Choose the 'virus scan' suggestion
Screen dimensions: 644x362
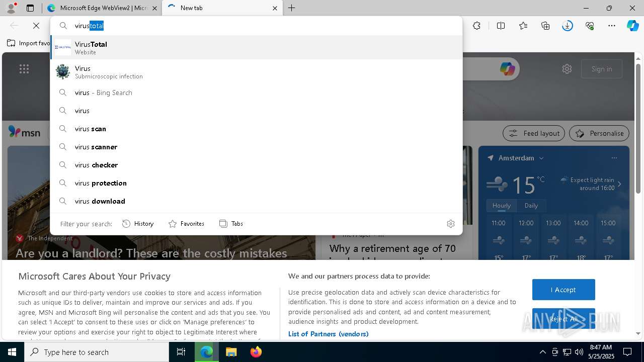coord(256,129)
